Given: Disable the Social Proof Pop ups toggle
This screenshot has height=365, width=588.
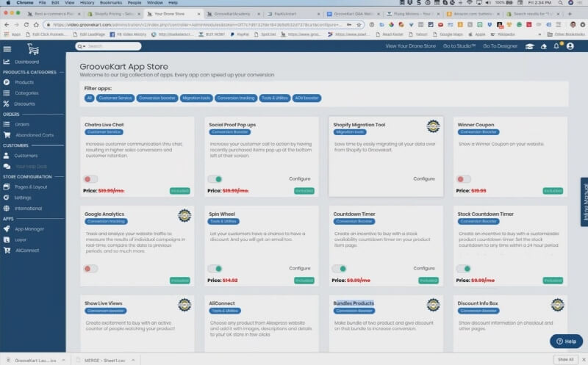Looking at the screenshot, I should point(215,179).
